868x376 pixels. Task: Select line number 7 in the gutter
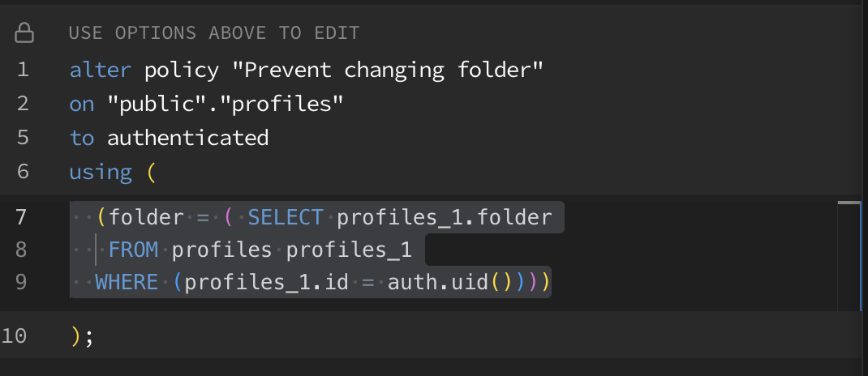coord(22,217)
